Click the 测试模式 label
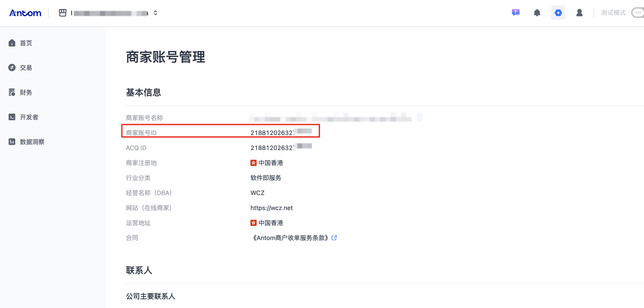 coord(613,13)
